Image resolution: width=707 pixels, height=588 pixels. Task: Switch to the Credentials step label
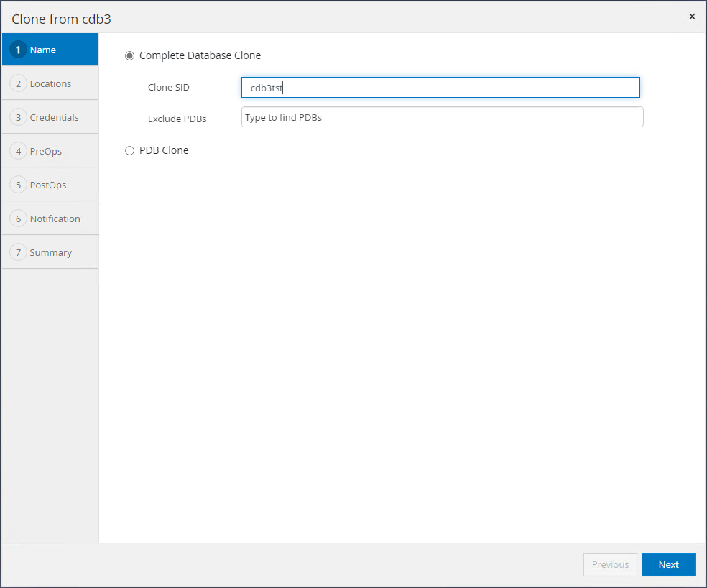click(55, 117)
